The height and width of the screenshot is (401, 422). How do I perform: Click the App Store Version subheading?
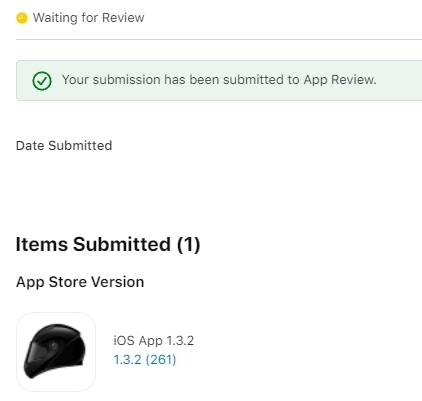click(80, 282)
